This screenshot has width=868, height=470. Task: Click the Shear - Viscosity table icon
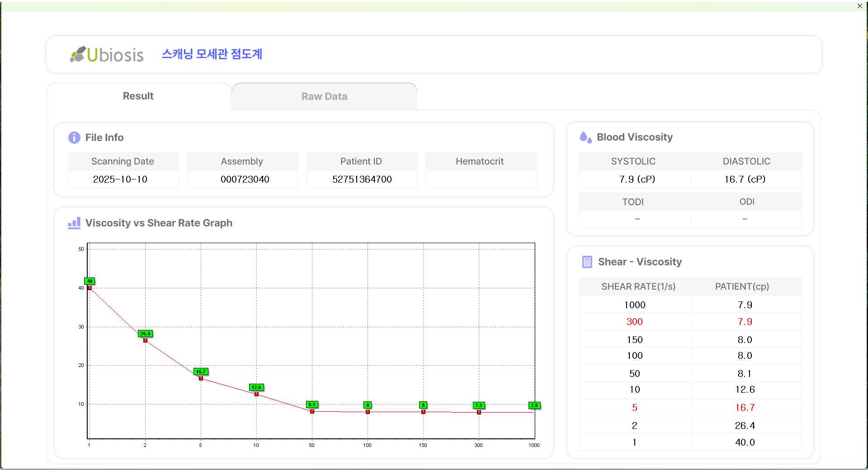pyautogui.click(x=587, y=262)
